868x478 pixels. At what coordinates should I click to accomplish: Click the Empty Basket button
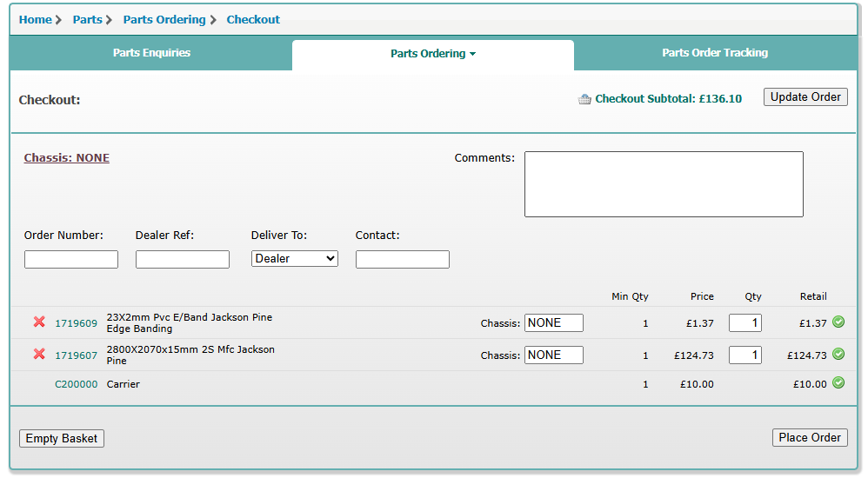click(x=62, y=439)
